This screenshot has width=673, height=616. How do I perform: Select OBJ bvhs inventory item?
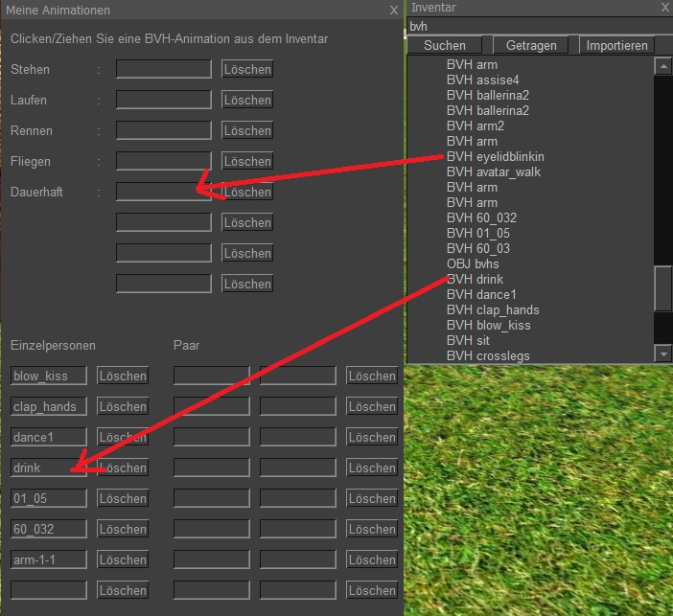pyautogui.click(x=473, y=264)
